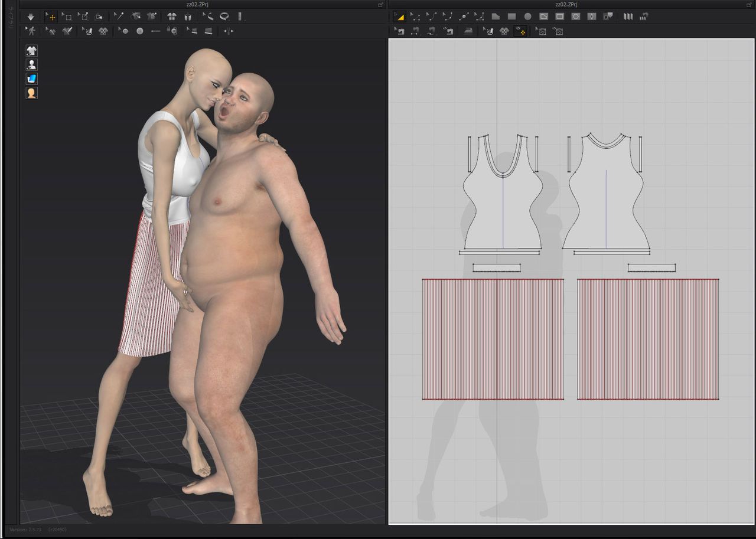The width and height of the screenshot is (756, 539).
Task: Select the Internal Circle tool
Action: pyautogui.click(x=576, y=17)
